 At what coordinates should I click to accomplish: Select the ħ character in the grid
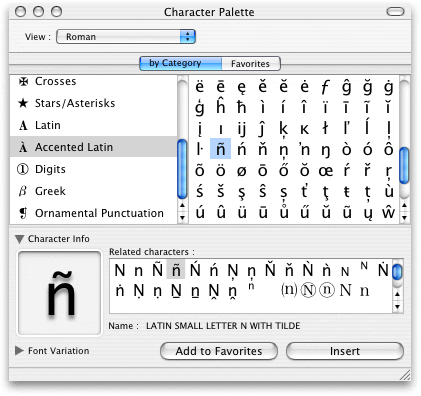(x=242, y=107)
